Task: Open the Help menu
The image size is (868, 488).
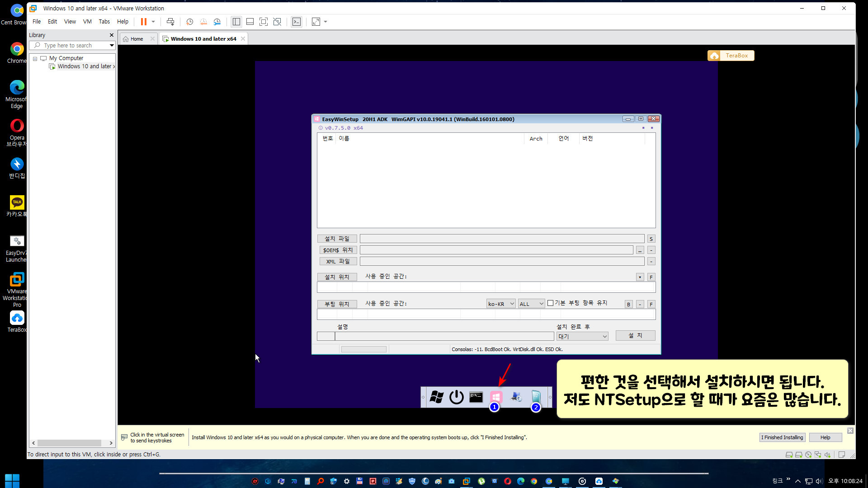Action: [x=123, y=22]
